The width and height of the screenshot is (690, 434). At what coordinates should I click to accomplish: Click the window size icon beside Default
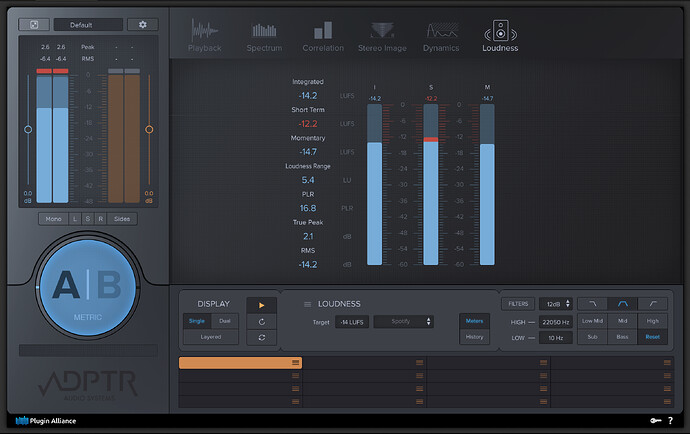pyautogui.click(x=34, y=25)
